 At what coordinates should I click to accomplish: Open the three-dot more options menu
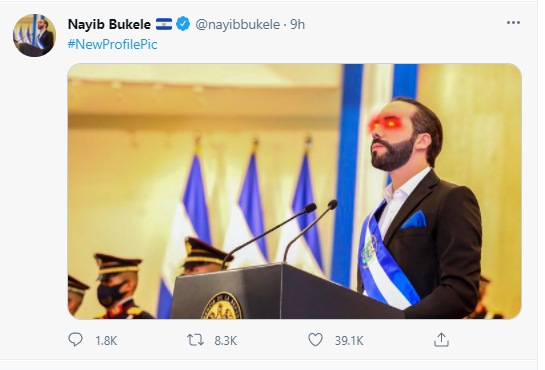[x=513, y=23]
